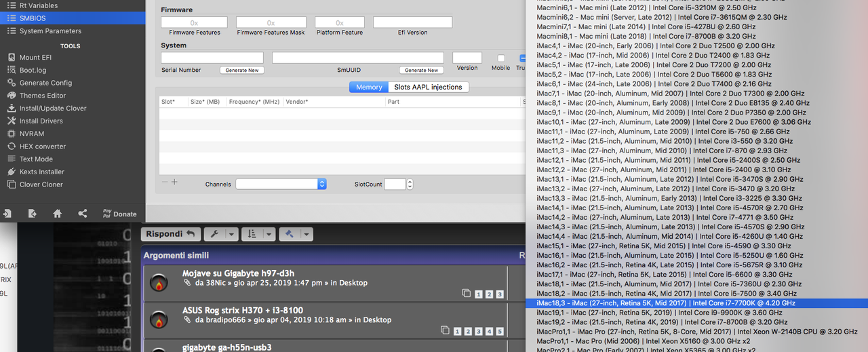Expand the moderation gavel dropdown arrow
Screen dimensions: 868x352
[x=307, y=234]
